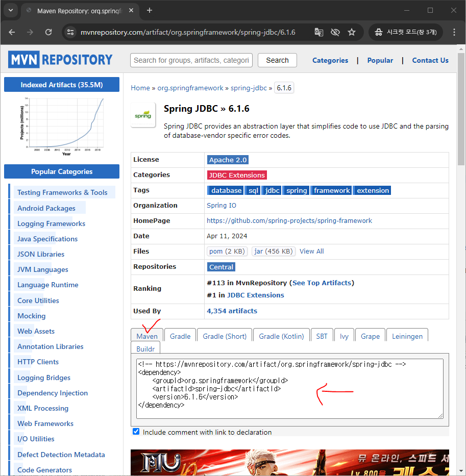Image resolution: width=466 pixels, height=476 pixels.
Task: Close the Maven Repository tab
Action: click(x=131, y=10)
